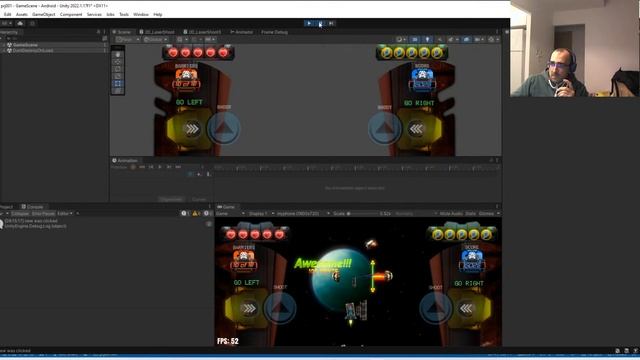Toggle Mute Audio in Game view
The image size is (640, 360).
tap(451, 213)
